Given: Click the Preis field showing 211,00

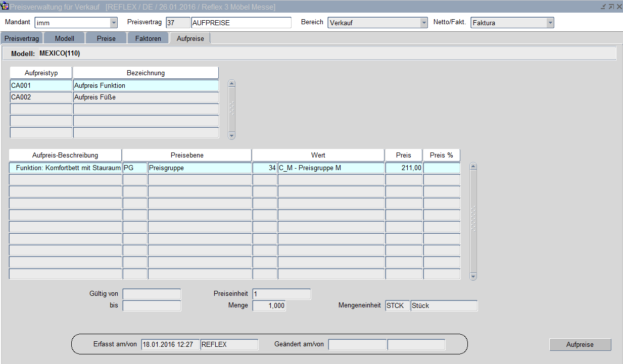Looking at the screenshot, I should click(x=404, y=168).
